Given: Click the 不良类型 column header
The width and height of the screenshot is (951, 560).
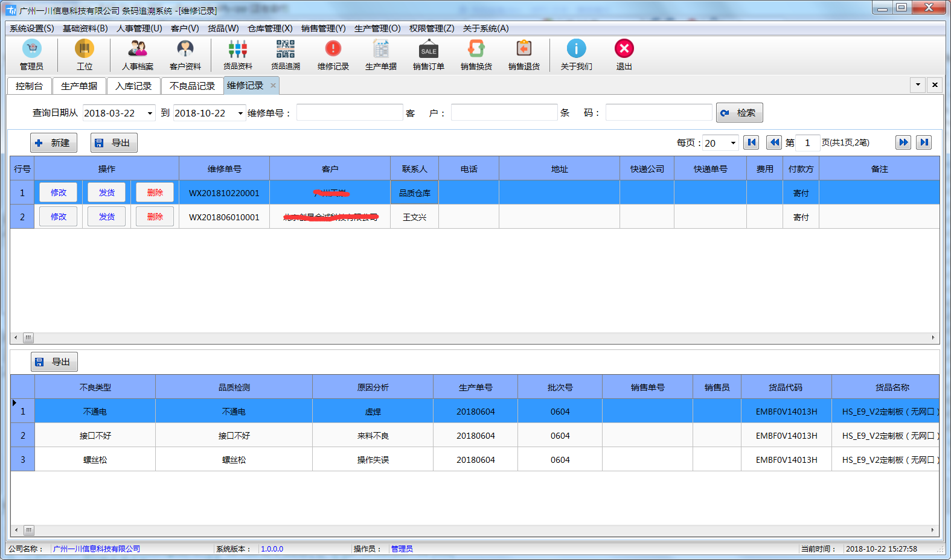Looking at the screenshot, I should pos(95,387).
